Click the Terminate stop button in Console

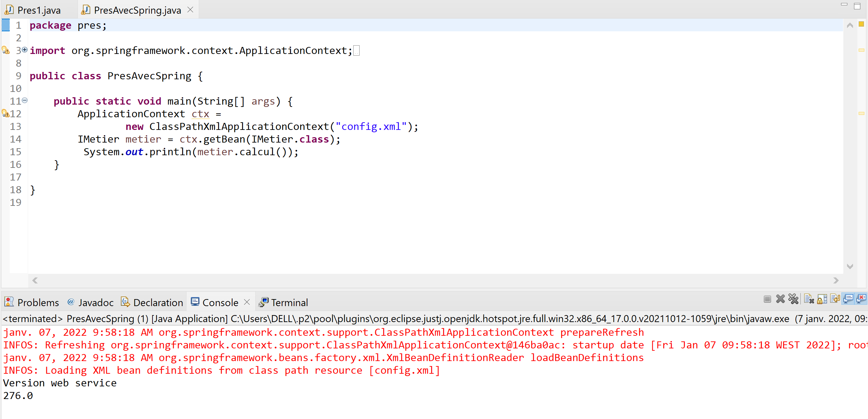click(767, 299)
